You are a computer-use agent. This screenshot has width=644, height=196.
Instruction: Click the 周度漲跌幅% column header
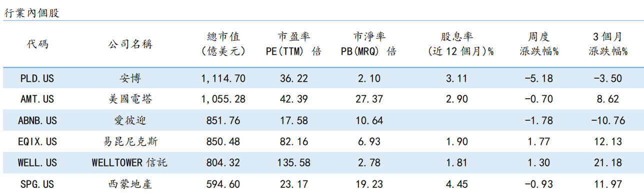[x=539, y=44]
